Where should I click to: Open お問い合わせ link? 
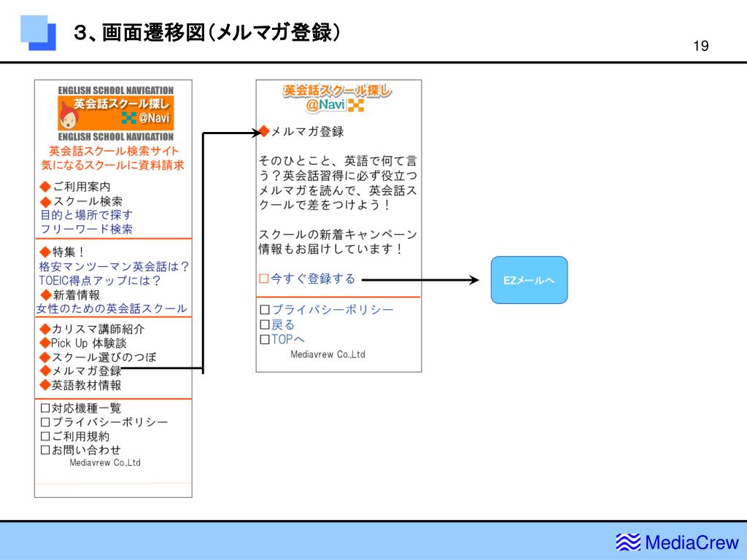(81, 450)
